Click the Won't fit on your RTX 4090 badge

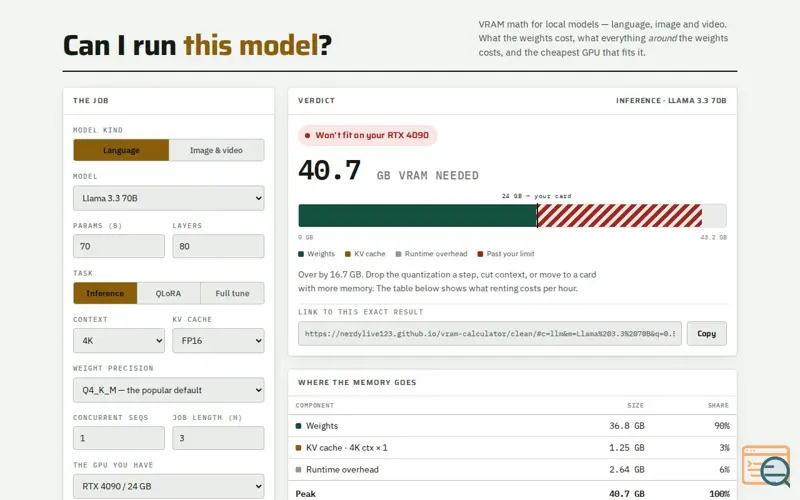[x=367, y=135]
